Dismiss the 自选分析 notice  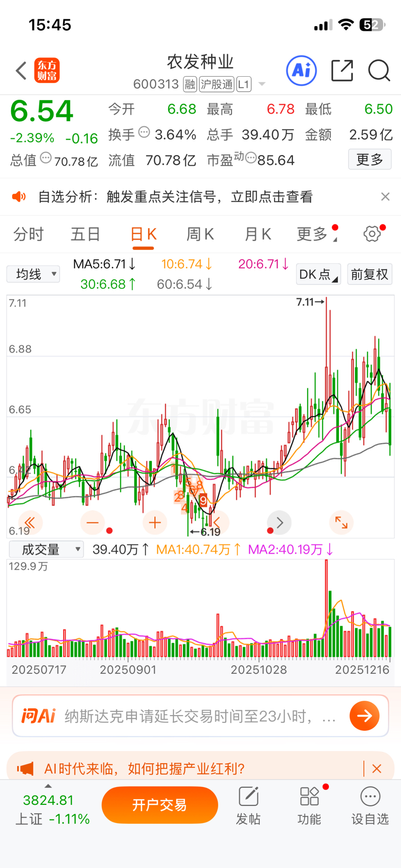(385, 197)
